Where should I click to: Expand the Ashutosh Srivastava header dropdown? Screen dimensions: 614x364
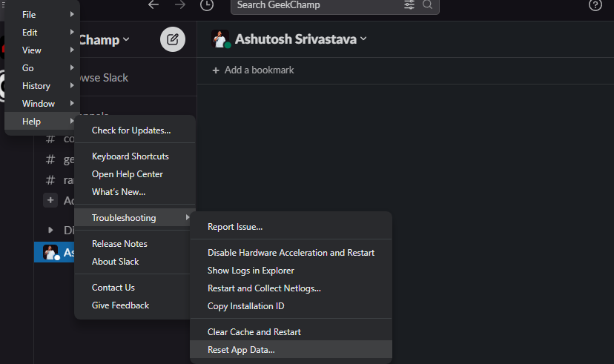click(x=363, y=39)
